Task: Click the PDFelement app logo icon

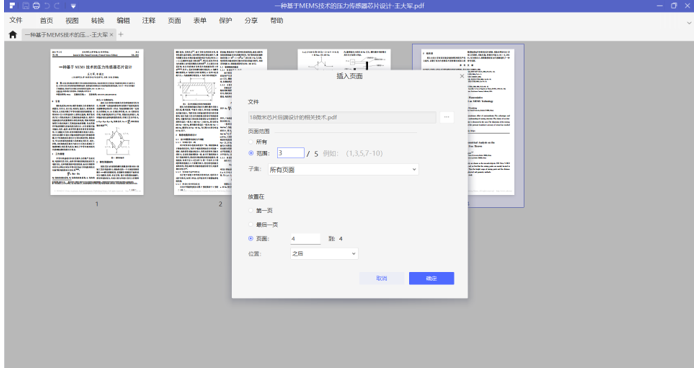Action: click(12, 6)
